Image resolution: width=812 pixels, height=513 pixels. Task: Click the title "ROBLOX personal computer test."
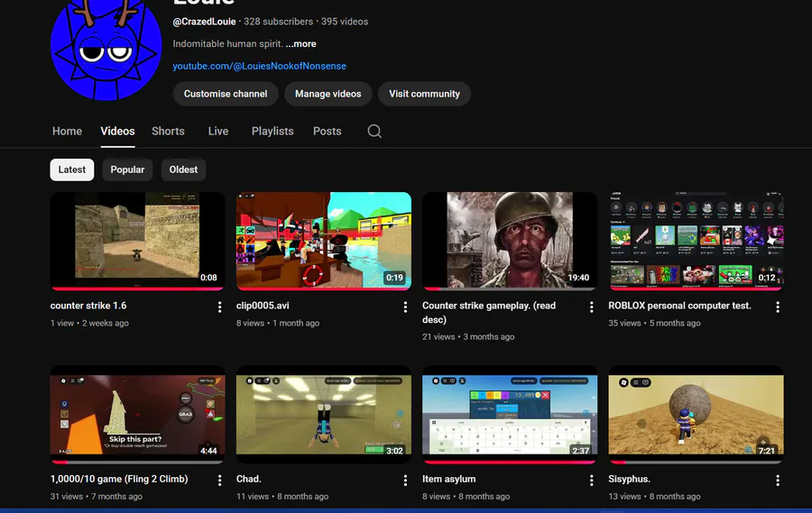(680, 306)
